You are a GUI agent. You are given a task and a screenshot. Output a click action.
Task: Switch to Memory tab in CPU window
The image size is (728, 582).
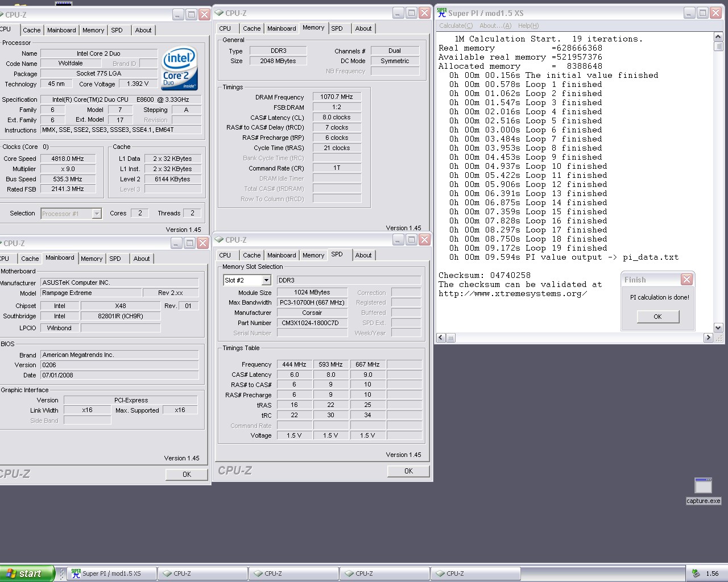93,30
